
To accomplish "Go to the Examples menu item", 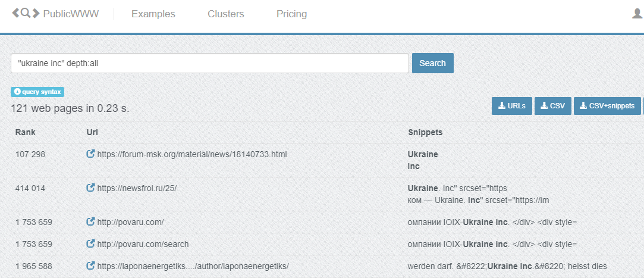I will pyautogui.click(x=153, y=14).
